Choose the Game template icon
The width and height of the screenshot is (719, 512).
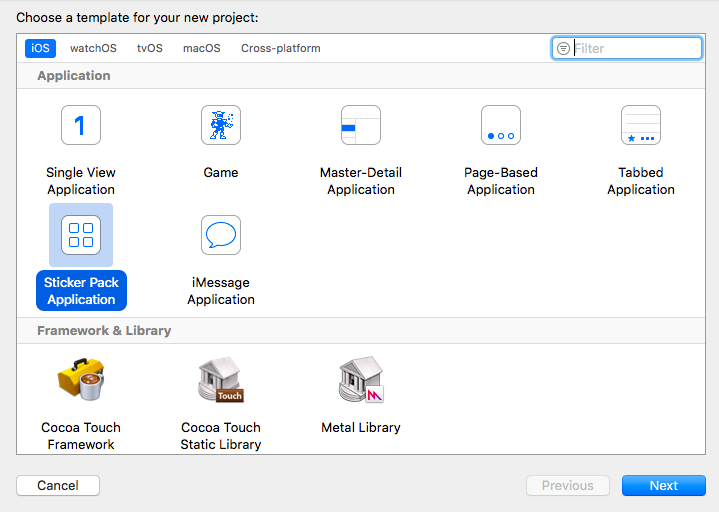click(x=221, y=125)
